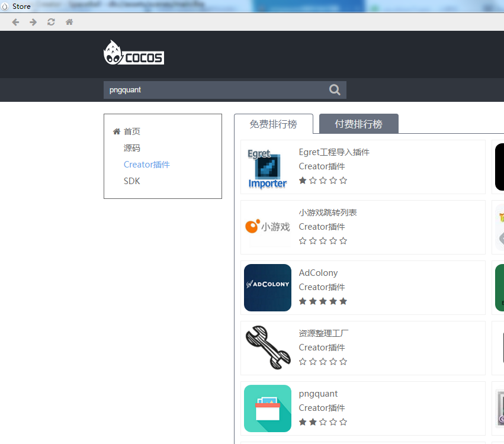Click the Cocos logo

[134, 53]
